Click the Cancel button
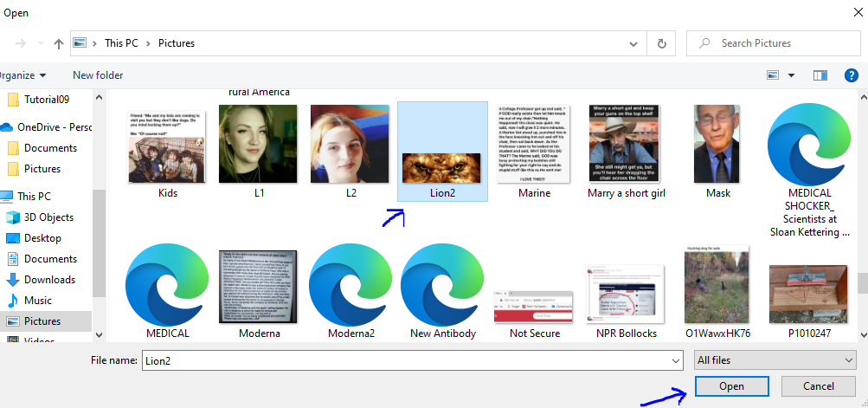 (818, 386)
